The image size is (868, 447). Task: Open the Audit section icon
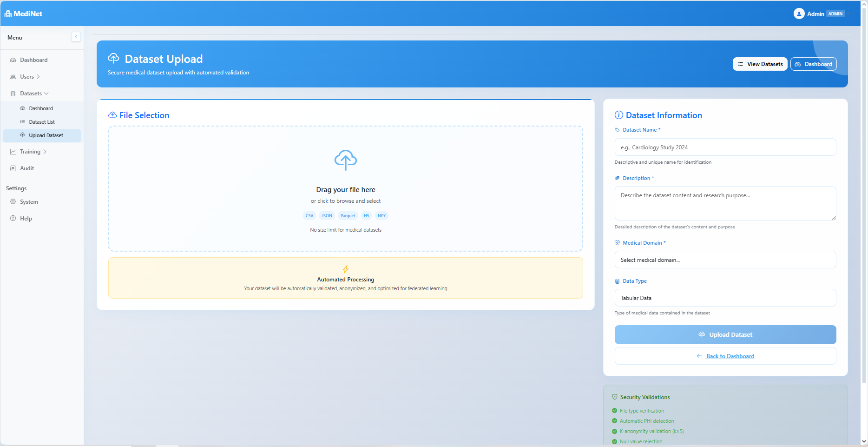[13, 168]
